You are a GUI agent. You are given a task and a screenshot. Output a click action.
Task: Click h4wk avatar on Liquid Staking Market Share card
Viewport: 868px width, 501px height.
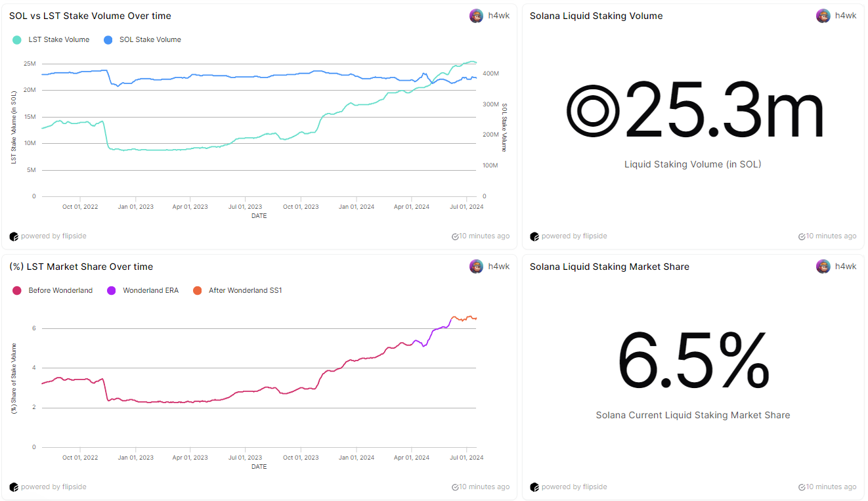point(823,267)
